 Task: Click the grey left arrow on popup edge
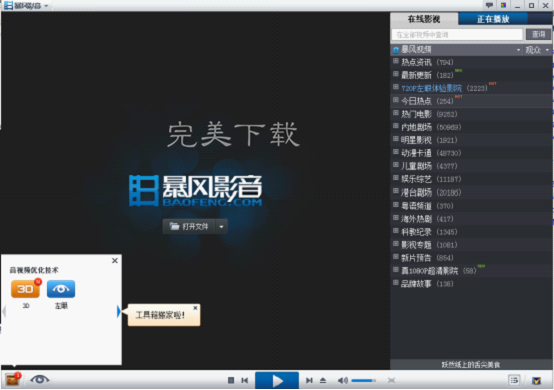pos(4,312)
